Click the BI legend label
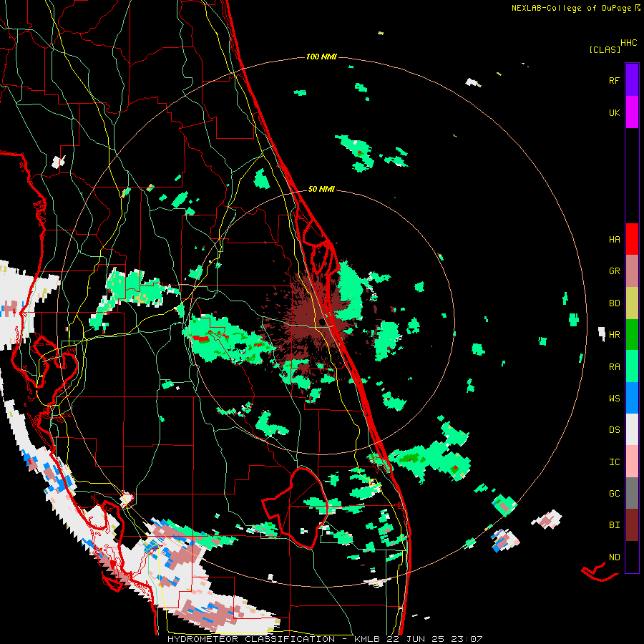This screenshot has height=644, width=644. click(x=615, y=525)
